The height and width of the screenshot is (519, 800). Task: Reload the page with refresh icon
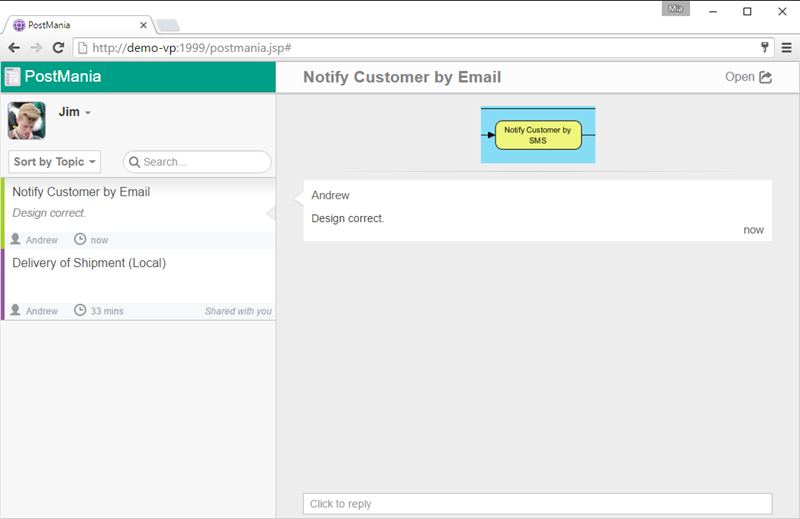(58, 47)
